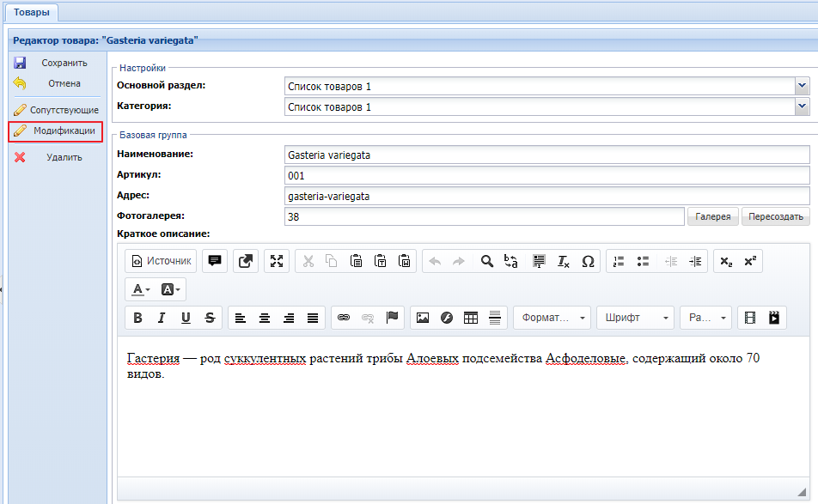Click the Find magnifier icon
The height and width of the screenshot is (504, 818).
(x=486, y=261)
